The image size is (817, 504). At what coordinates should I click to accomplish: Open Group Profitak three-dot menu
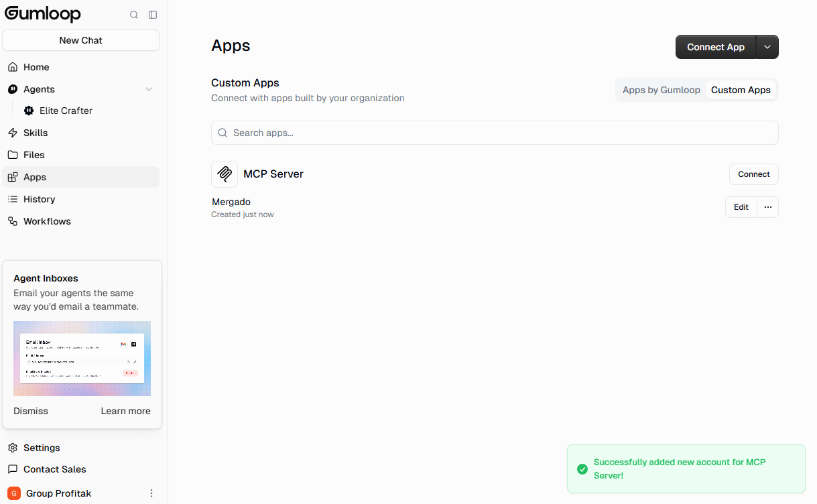coord(151,493)
